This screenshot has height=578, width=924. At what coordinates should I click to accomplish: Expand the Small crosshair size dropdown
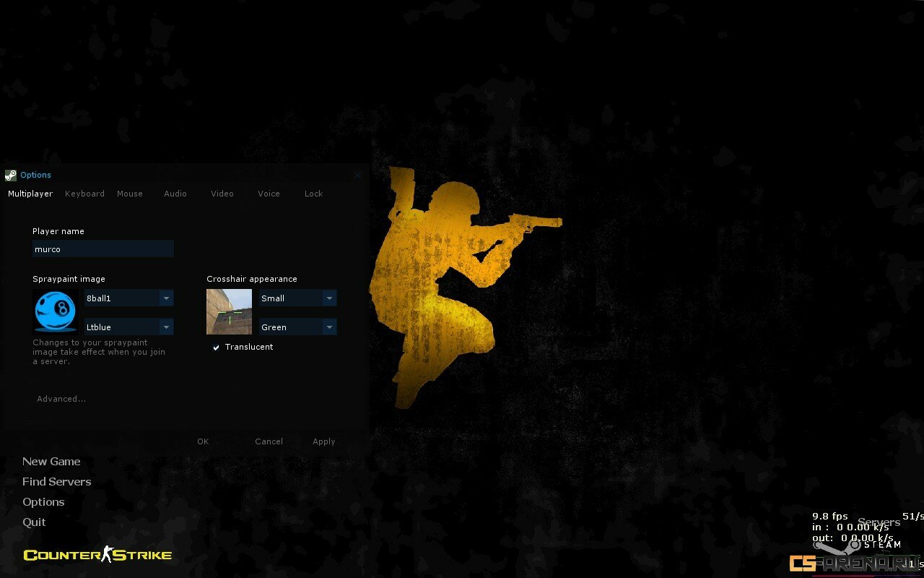329,298
